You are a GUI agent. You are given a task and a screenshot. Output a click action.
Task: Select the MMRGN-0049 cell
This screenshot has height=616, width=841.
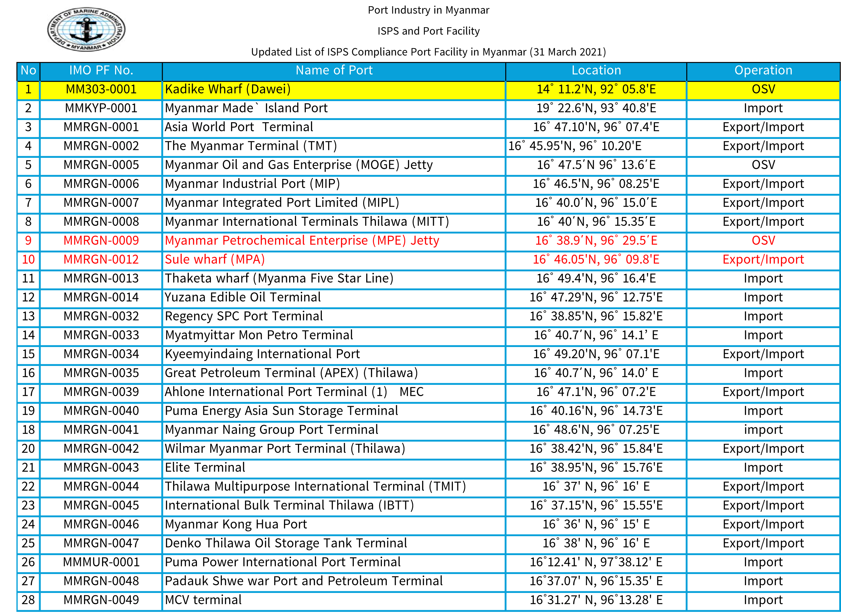click(x=101, y=600)
